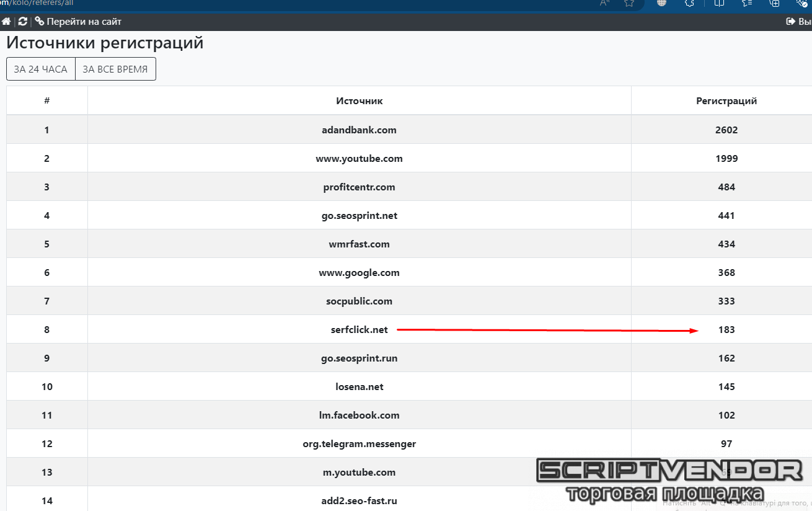Click the 145 registrations value
This screenshot has width=812, height=511.
(726, 387)
